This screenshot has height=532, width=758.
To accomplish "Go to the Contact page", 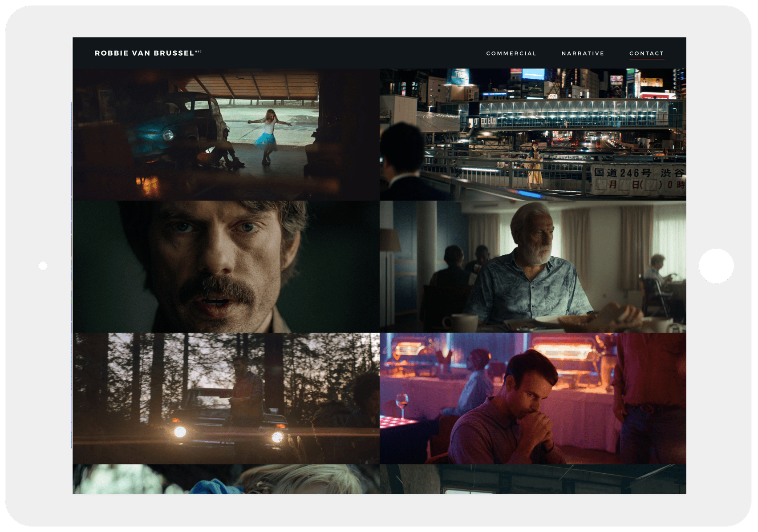I will coord(646,53).
